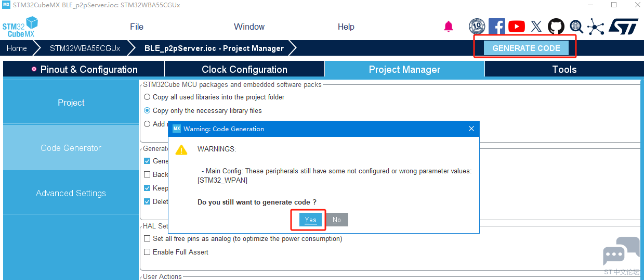Click the network star community icon

coord(596,27)
